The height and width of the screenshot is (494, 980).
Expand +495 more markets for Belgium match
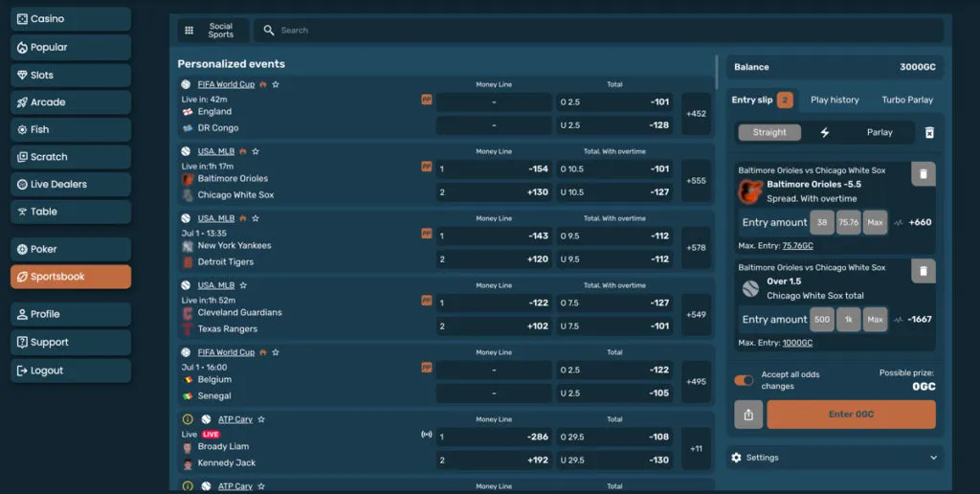click(x=697, y=381)
